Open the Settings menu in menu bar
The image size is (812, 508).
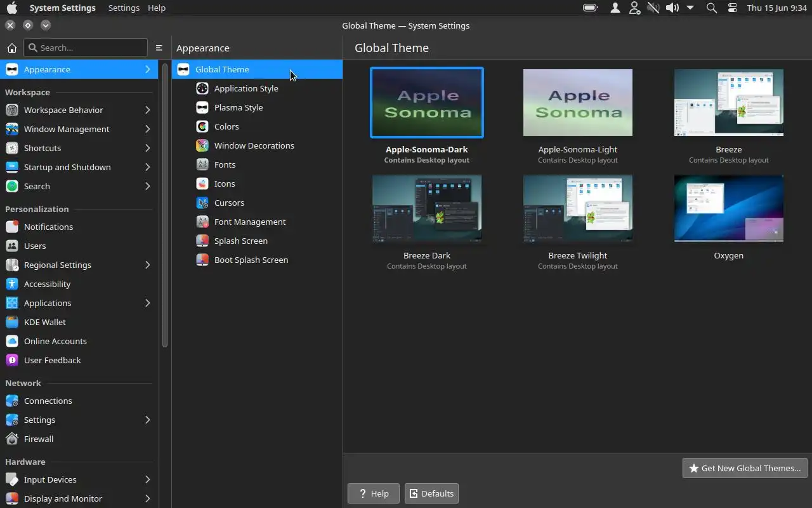point(124,8)
